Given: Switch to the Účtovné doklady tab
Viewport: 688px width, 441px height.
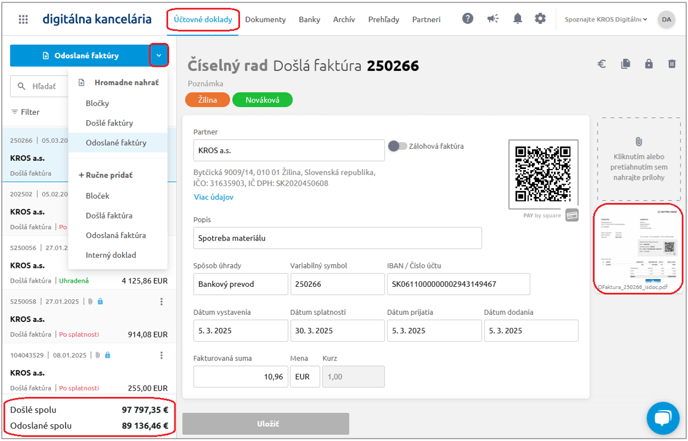Looking at the screenshot, I should [x=203, y=19].
